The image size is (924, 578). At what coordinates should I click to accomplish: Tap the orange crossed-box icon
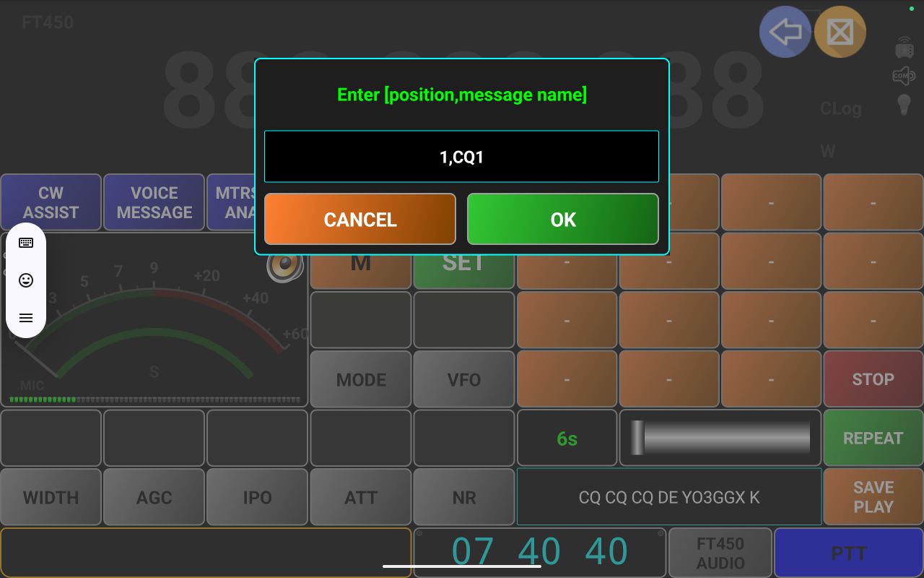[840, 33]
